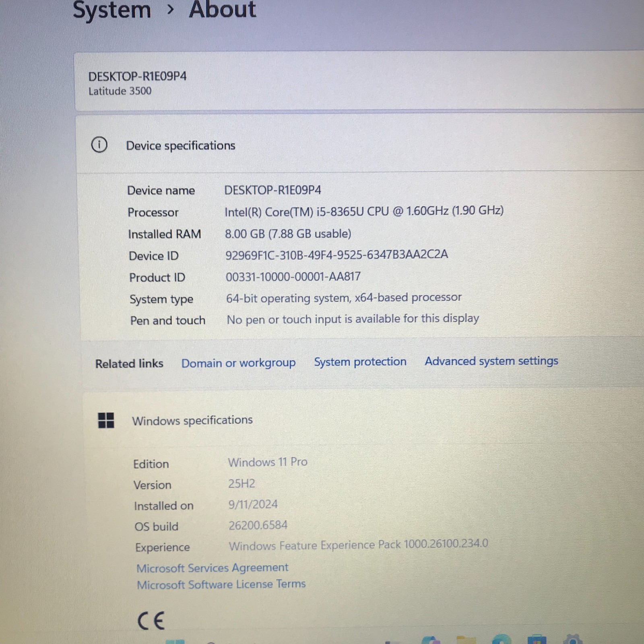Open Domain or workgroup link
The width and height of the screenshot is (644, 644).
tap(239, 363)
